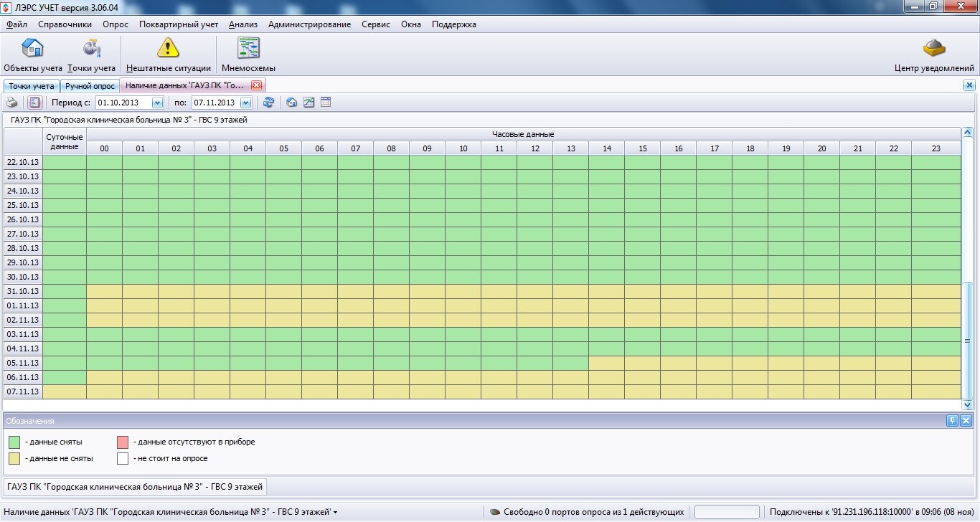The image size is (980, 522).
Task: Click the scroll up arrow of the data grid
Action: (968, 133)
